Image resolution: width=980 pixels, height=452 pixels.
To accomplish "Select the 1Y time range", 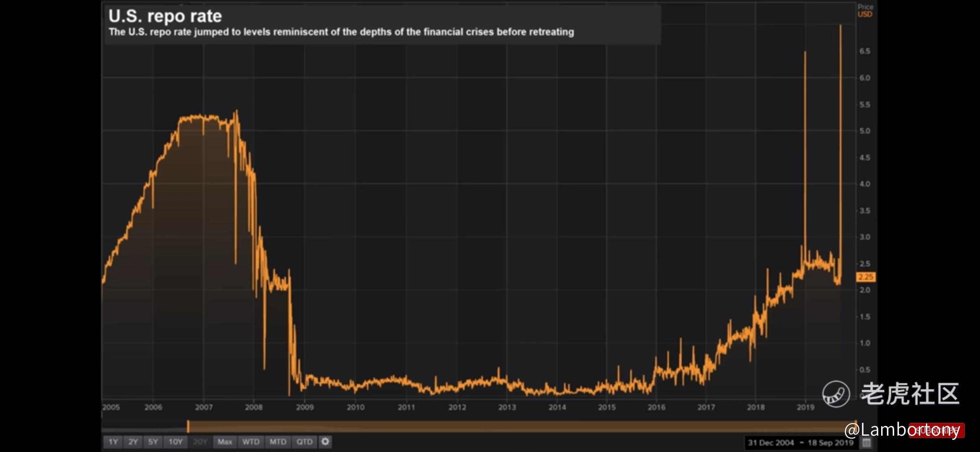I will point(113,442).
